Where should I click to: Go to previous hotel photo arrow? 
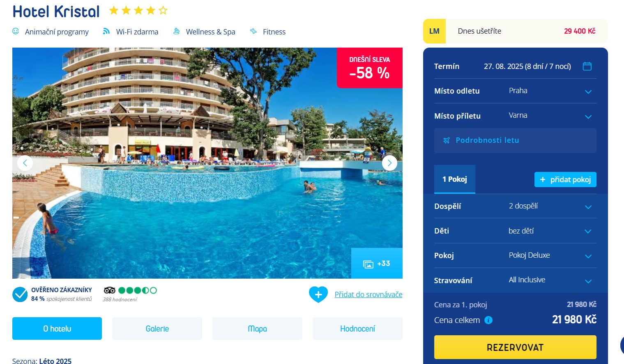point(25,163)
